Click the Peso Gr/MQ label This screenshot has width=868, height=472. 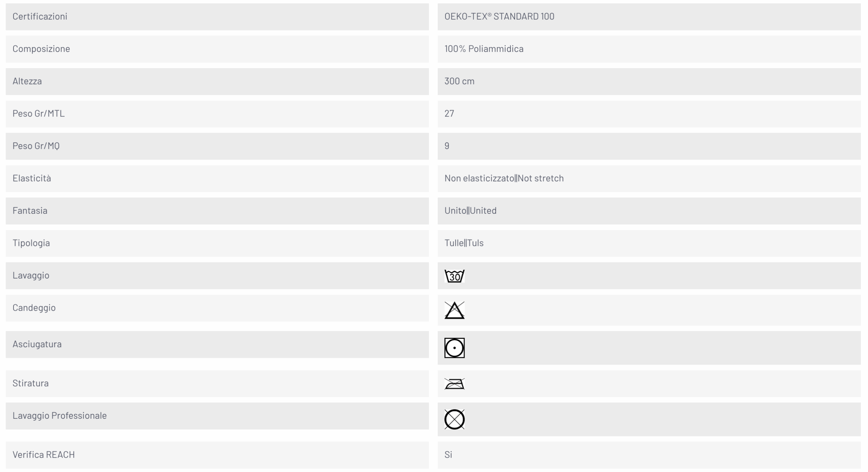(36, 146)
